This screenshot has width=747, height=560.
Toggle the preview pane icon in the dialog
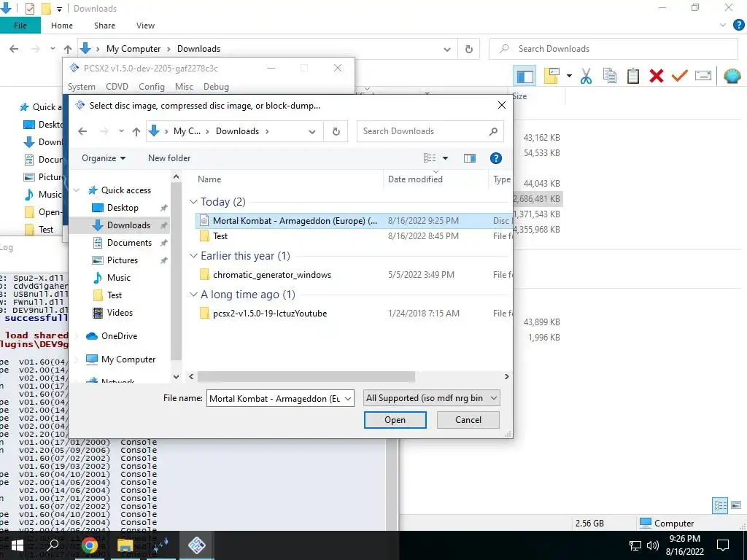click(x=469, y=158)
